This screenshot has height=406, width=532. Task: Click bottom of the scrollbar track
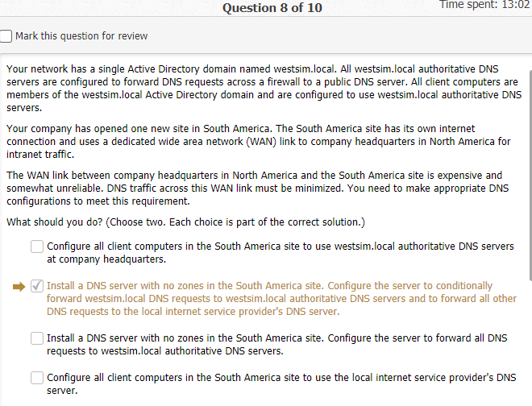click(x=528, y=395)
